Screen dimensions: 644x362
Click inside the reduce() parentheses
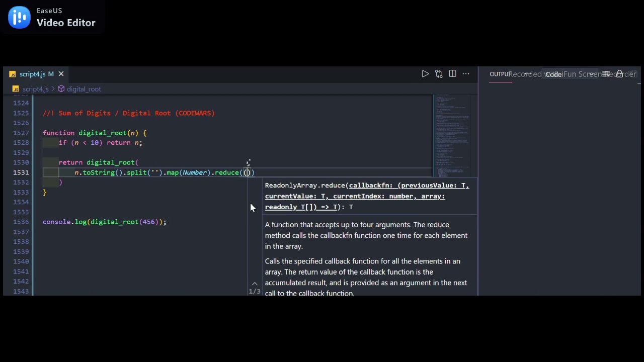pos(247,172)
